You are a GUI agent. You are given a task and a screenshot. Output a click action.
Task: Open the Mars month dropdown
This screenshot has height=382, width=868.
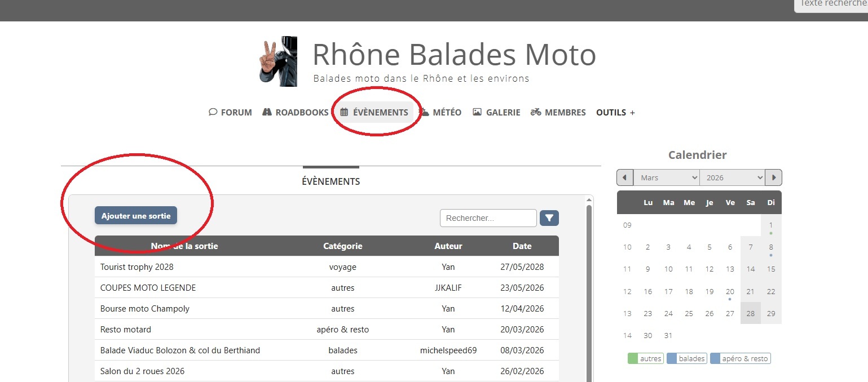tap(667, 177)
